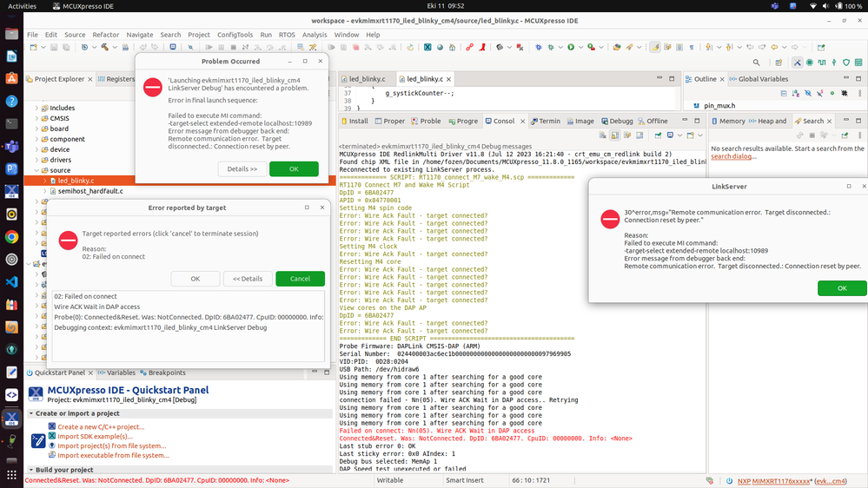Click the toolbar search magnifier icon

(757, 63)
